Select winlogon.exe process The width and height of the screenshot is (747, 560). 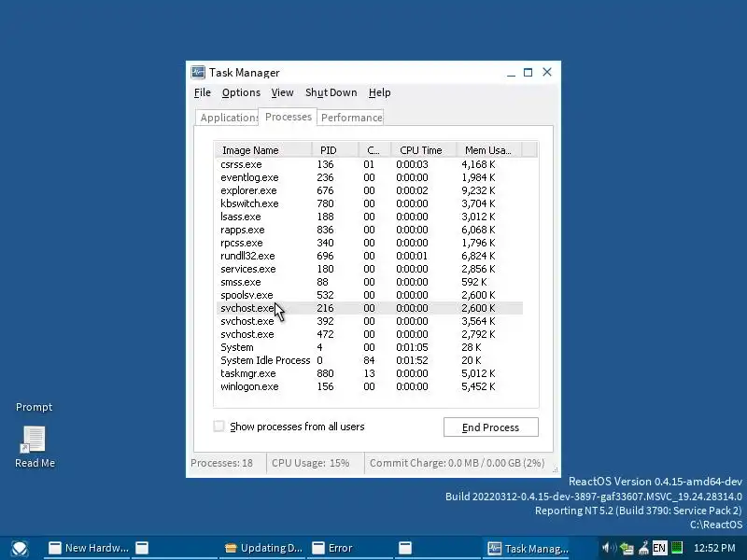point(370,386)
